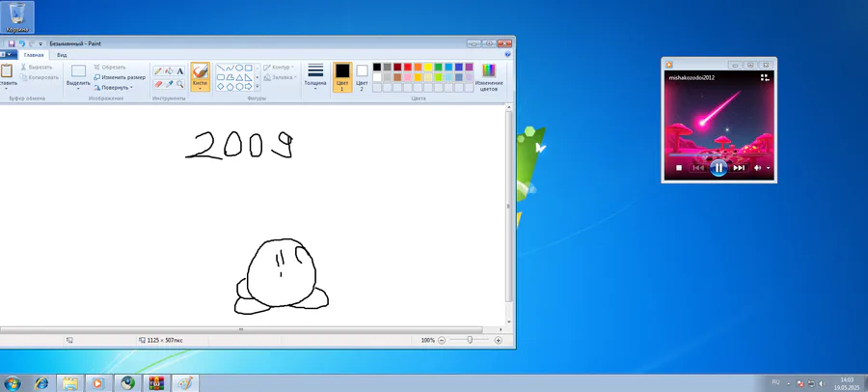
Task: Choose the diamond shape
Action: tap(220, 87)
